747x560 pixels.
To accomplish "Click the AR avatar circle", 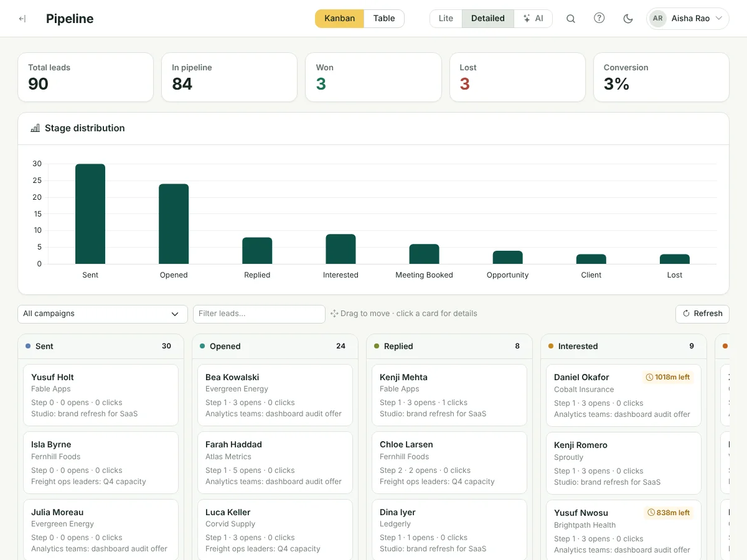I will (658, 19).
